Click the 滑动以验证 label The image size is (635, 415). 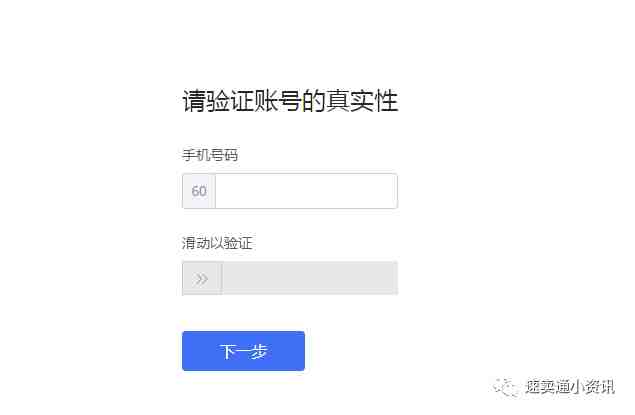217,243
